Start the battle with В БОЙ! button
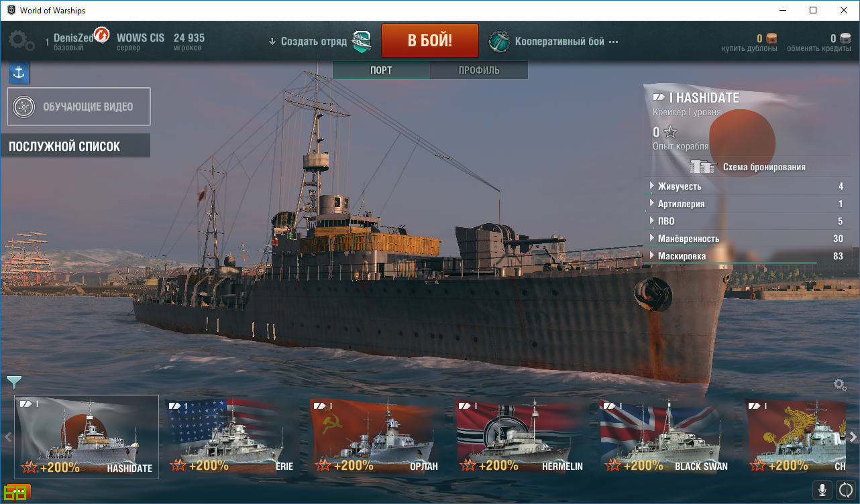 [x=430, y=40]
